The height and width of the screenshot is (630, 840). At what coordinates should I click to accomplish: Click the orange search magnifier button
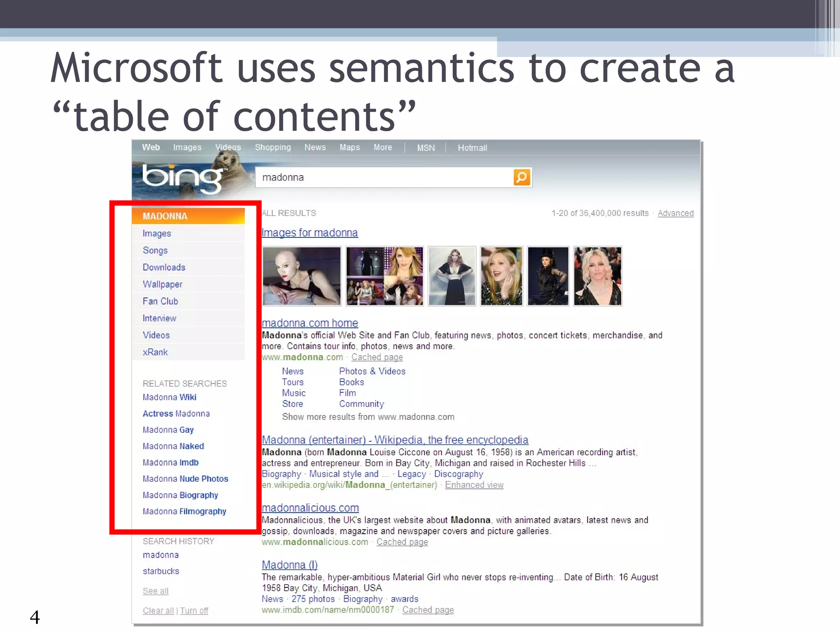(522, 178)
